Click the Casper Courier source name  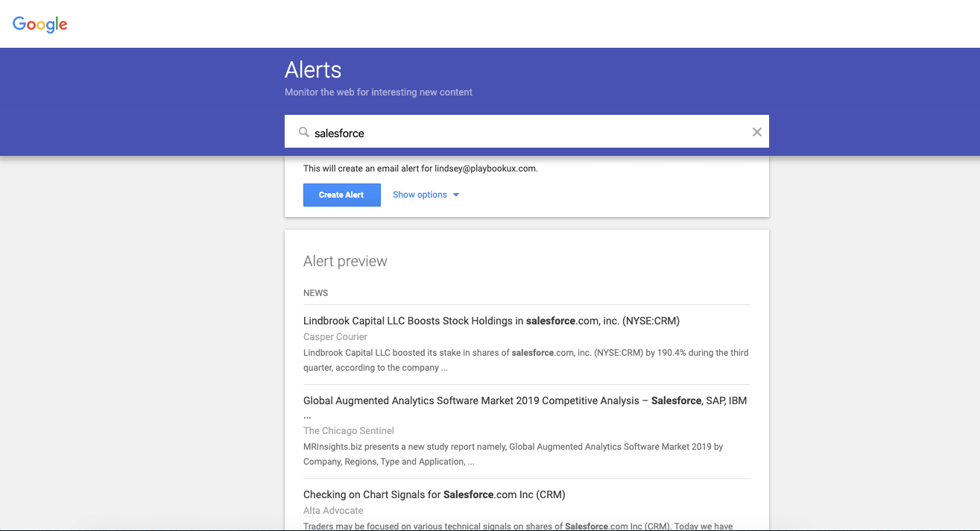[335, 337]
